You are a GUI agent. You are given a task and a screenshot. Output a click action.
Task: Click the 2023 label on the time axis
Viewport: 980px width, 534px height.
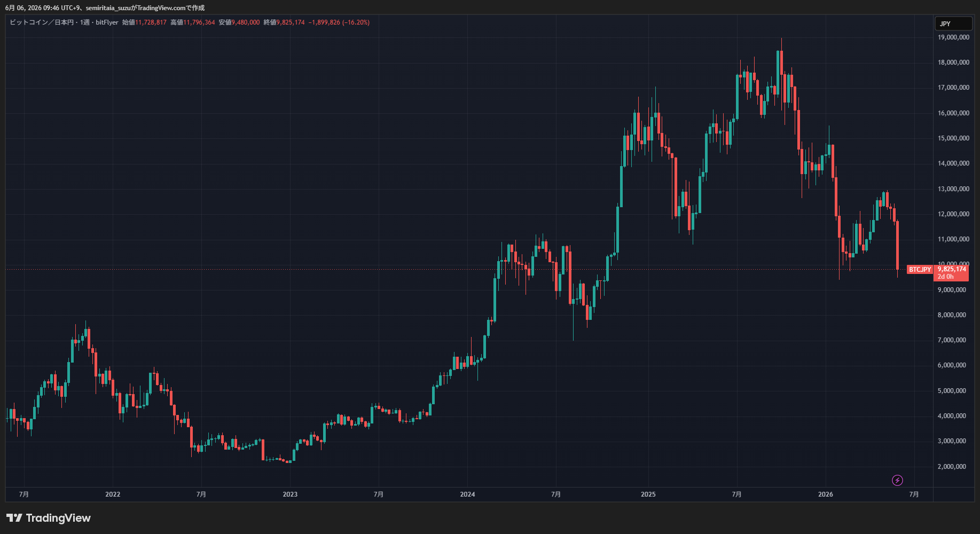(290, 494)
